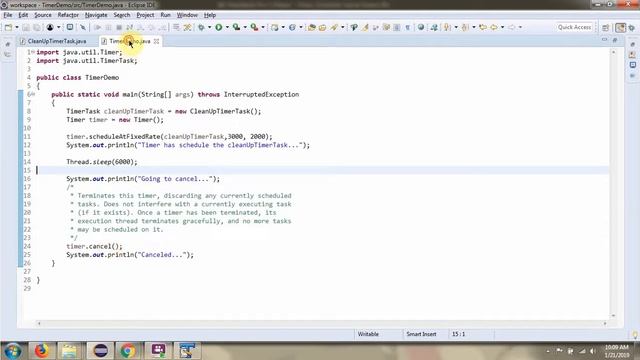Collapse the main method on line 6
This screenshot has height=360, width=640.
pyautogui.click(x=33, y=94)
